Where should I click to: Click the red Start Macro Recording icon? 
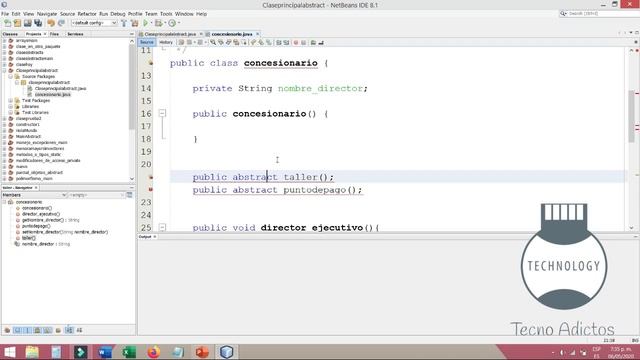click(296, 42)
